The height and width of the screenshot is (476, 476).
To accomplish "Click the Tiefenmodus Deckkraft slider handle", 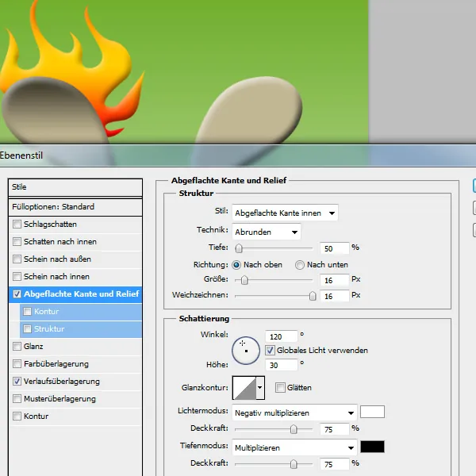I will coord(294,464).
